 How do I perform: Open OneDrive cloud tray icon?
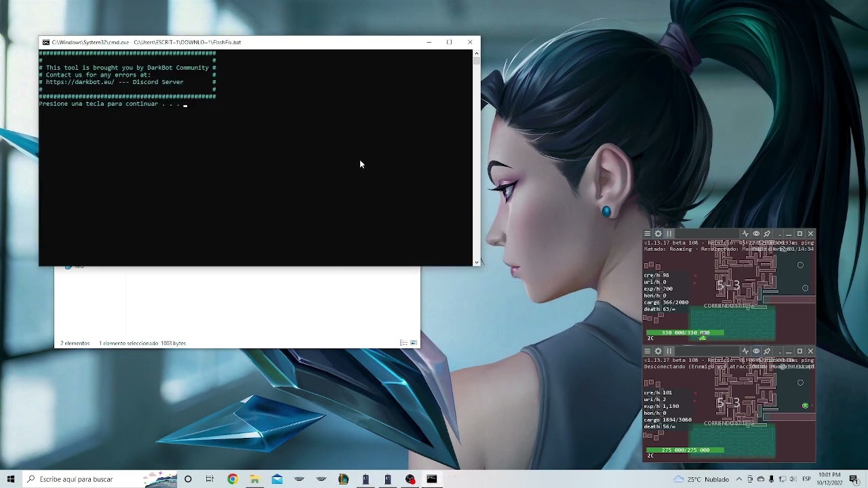coord(761,479)
